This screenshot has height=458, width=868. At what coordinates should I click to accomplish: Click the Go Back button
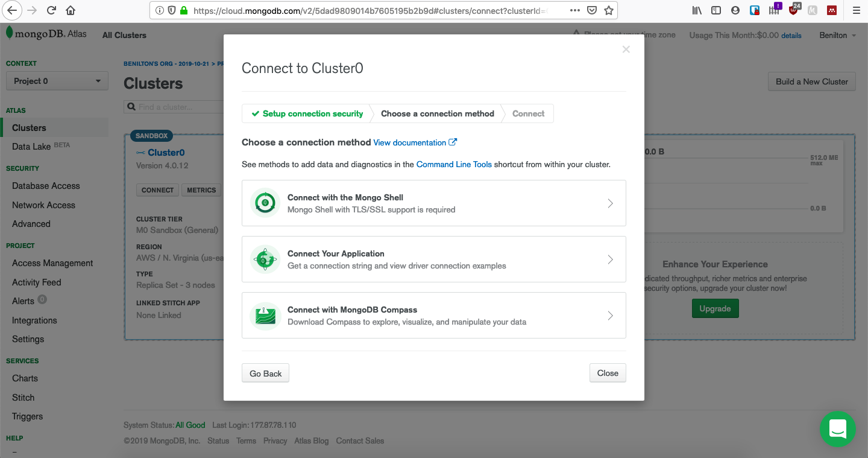pos(266,374)
